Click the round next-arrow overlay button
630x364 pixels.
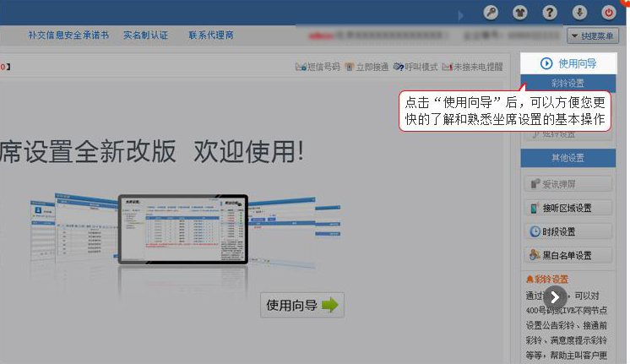coord(555,296)
